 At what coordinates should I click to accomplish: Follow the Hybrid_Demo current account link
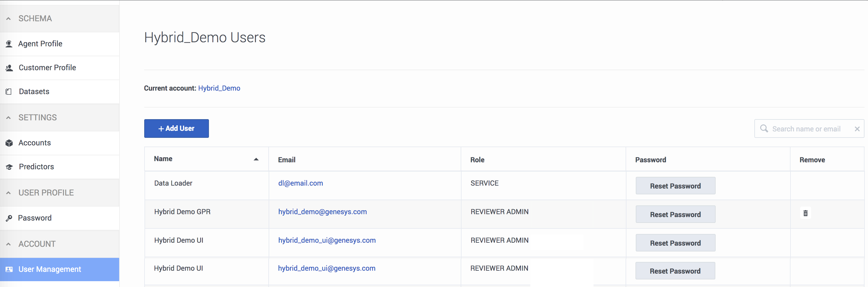pos(219,88)
